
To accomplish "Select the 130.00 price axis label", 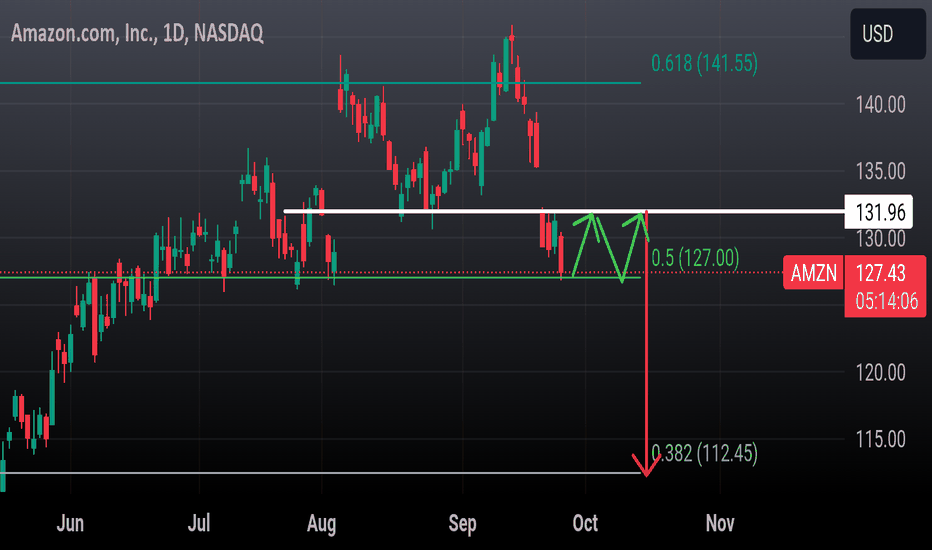I will tap(880, 239).
